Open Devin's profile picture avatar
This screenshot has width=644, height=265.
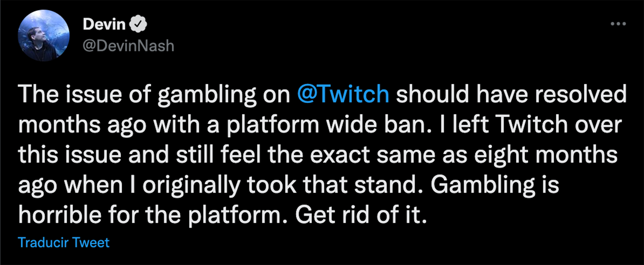point(43,35)
